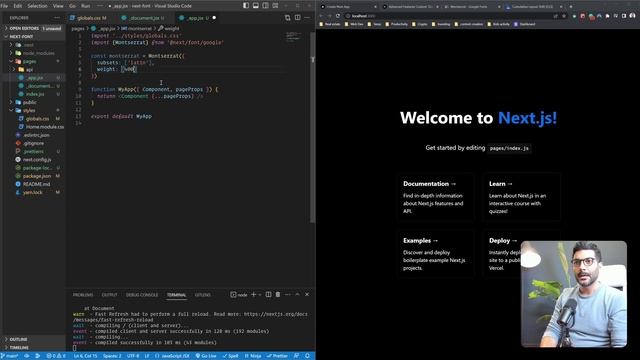Start Go Live server

(206, 356)
